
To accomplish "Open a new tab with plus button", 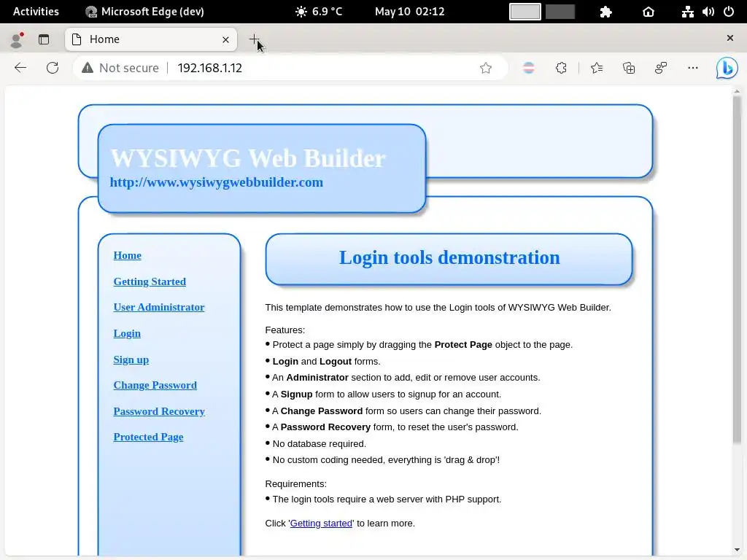I will tap(254, 39).
